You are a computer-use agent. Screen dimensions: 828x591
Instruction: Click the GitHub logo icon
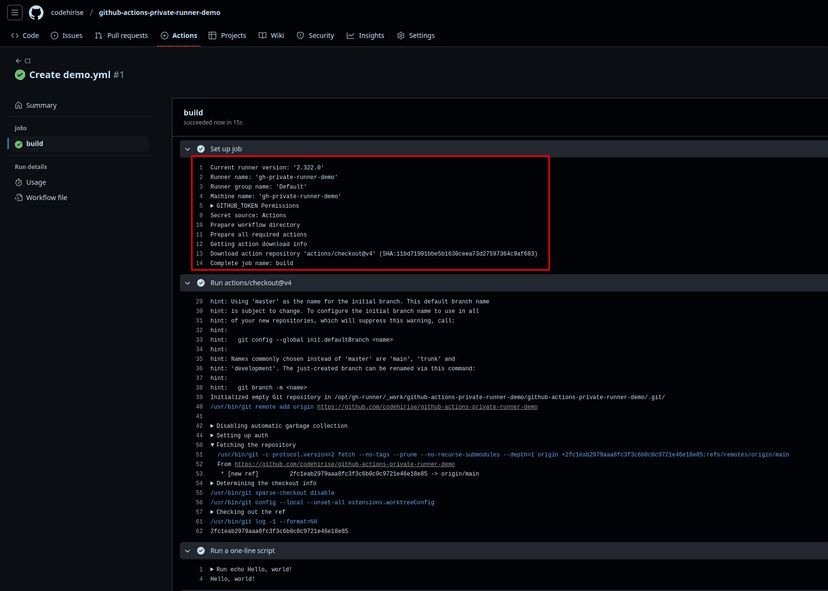point(36,12)
